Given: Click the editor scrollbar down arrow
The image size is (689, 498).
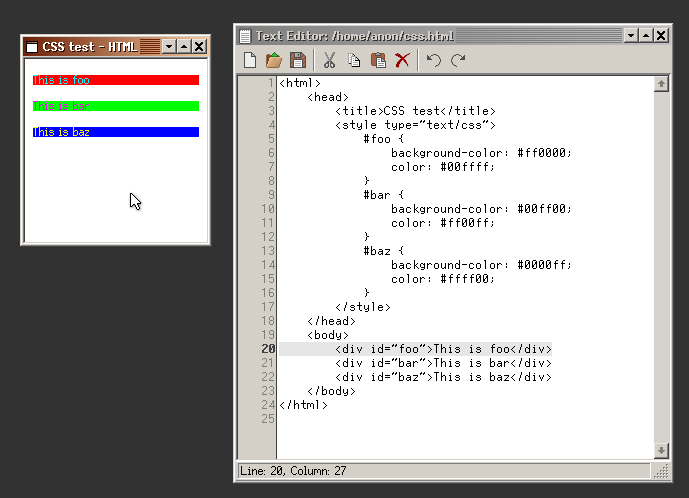Looking at the screenshot, I should pos(661,450).
